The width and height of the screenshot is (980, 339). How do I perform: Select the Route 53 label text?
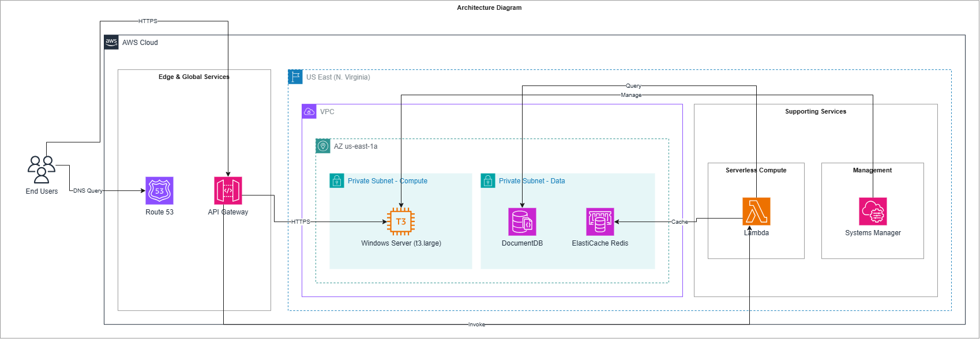(159, 212)
